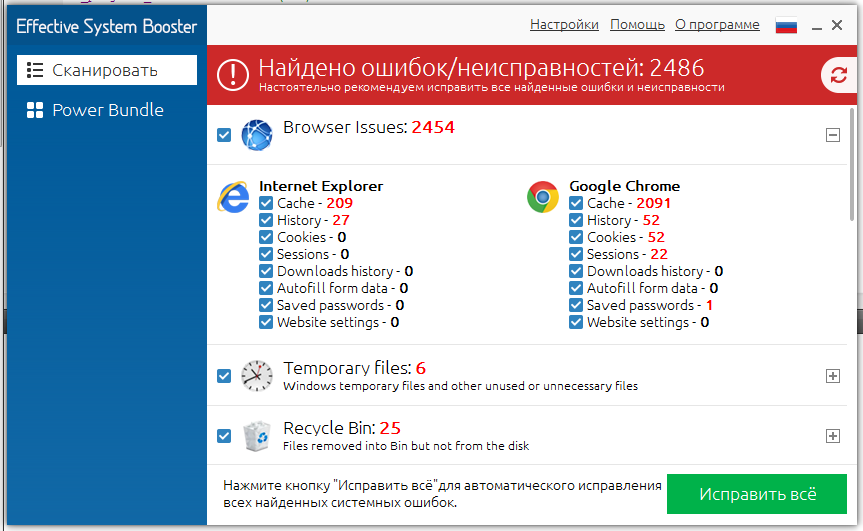Click the Russian flag language icon
This screenshot has width=863, height=531.
786,25
